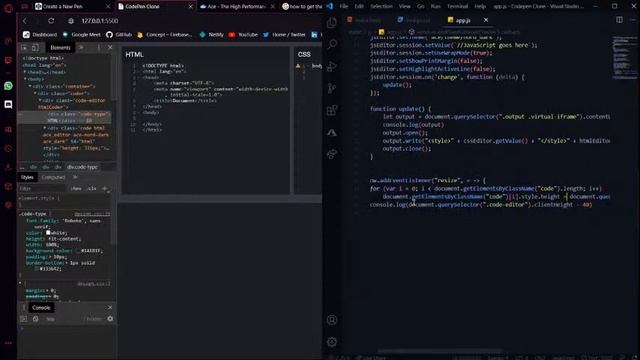Open the Selection menu in VS Code
The height and width of the screenshot is (360, 640).
pos(381,7)
